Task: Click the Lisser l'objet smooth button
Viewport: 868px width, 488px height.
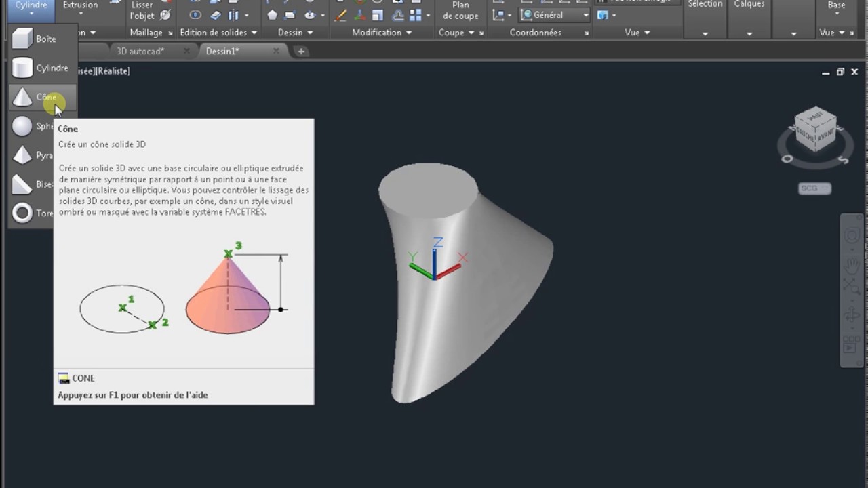Action: [x=142, y=9]
